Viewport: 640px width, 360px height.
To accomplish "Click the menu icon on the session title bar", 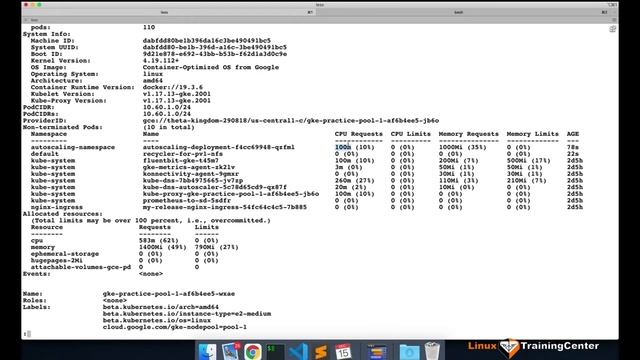I will click(x=613, y=20).
